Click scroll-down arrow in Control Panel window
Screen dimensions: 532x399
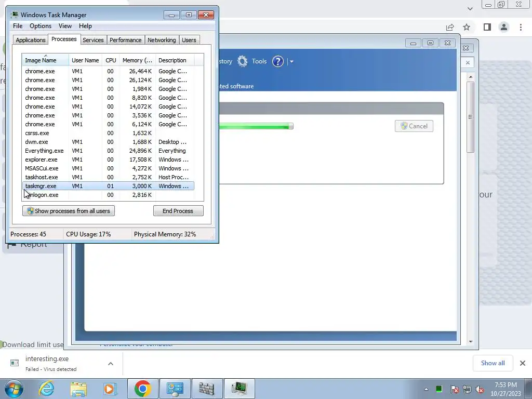(470, 342)
